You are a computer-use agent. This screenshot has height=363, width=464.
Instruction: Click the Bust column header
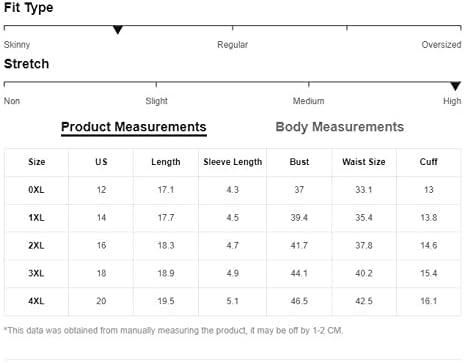coord(299,162)
